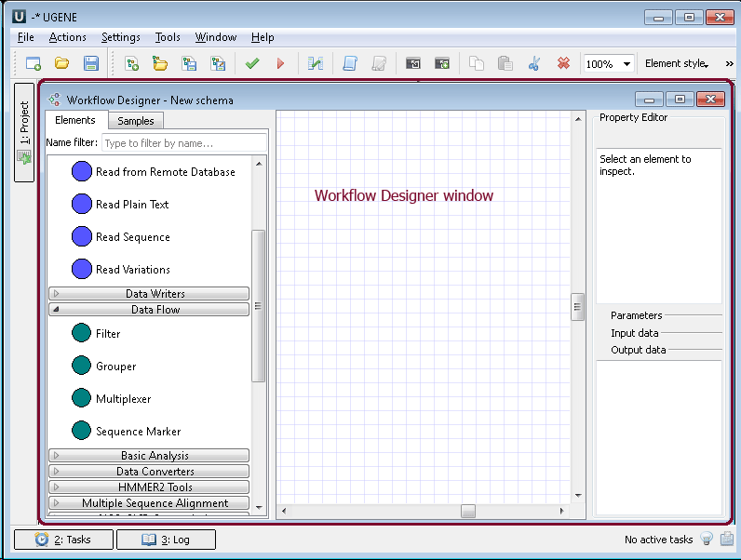Click the New workflow icon

click(131, 63)
